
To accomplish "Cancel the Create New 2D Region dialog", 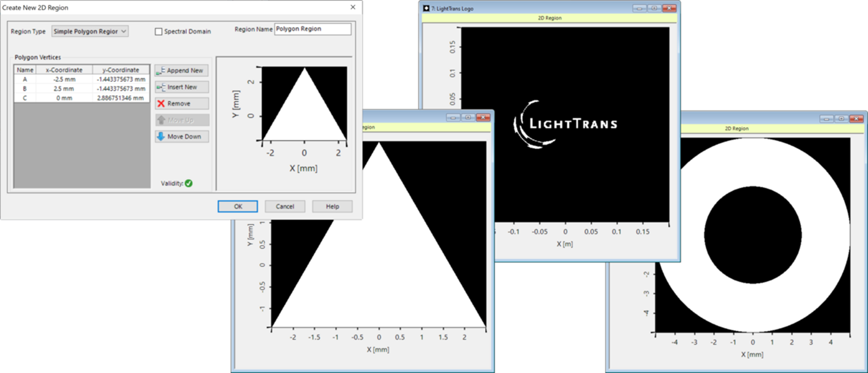I will click(285, 206).
